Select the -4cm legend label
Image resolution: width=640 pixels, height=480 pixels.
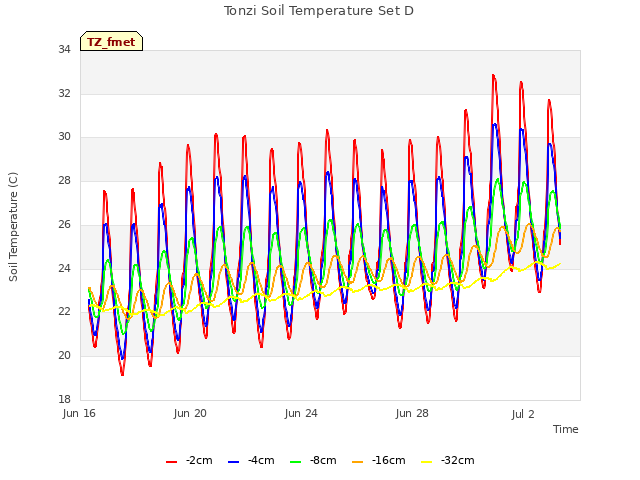261,460
